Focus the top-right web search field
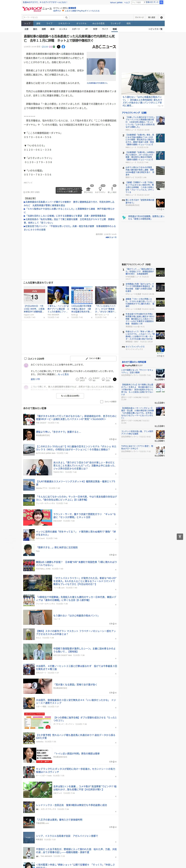 (137, 2)
